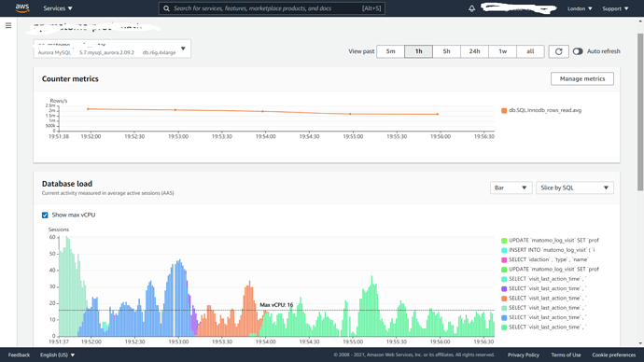The image size is (644, 362).
Task: Click the orange db.SQL.Innodb_rows_read.avg legend swatch
Action: (x=504, y=110)
